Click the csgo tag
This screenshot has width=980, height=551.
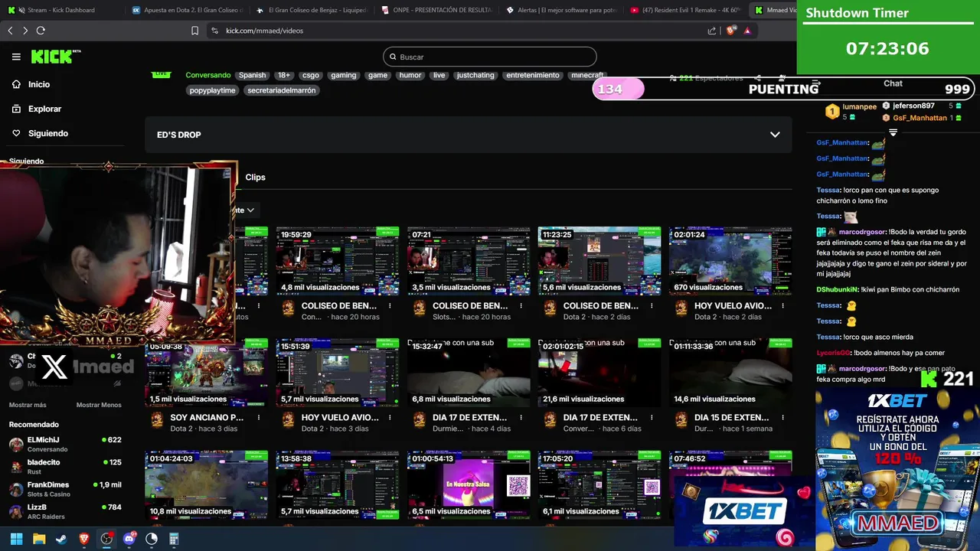click(x=310, y=75)
